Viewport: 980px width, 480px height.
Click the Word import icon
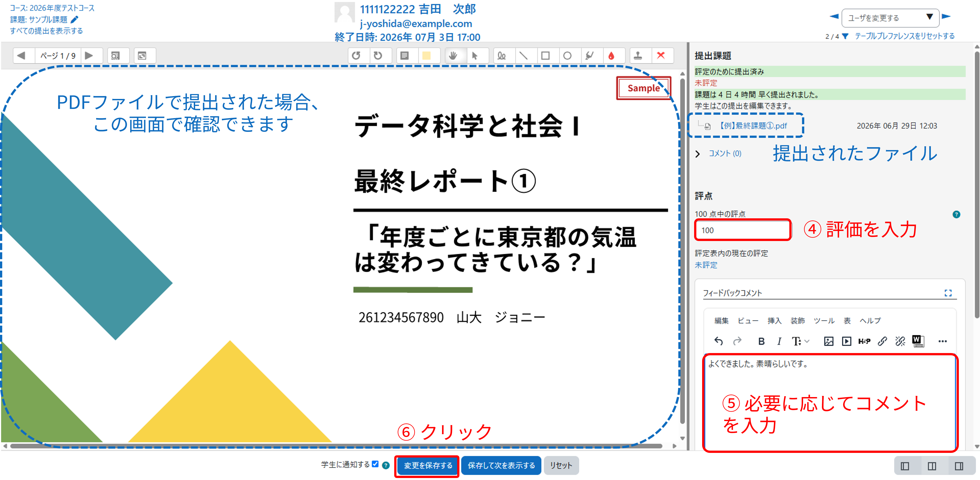click(918, 341)
